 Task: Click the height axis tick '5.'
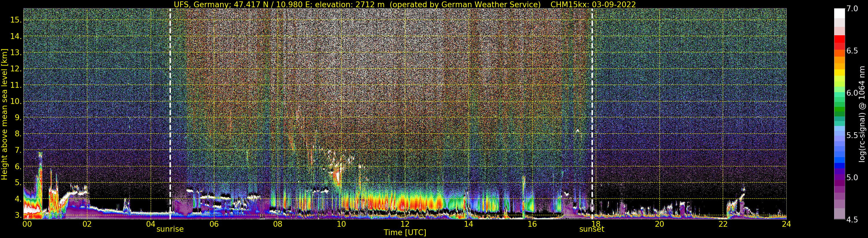click(18, 183)
